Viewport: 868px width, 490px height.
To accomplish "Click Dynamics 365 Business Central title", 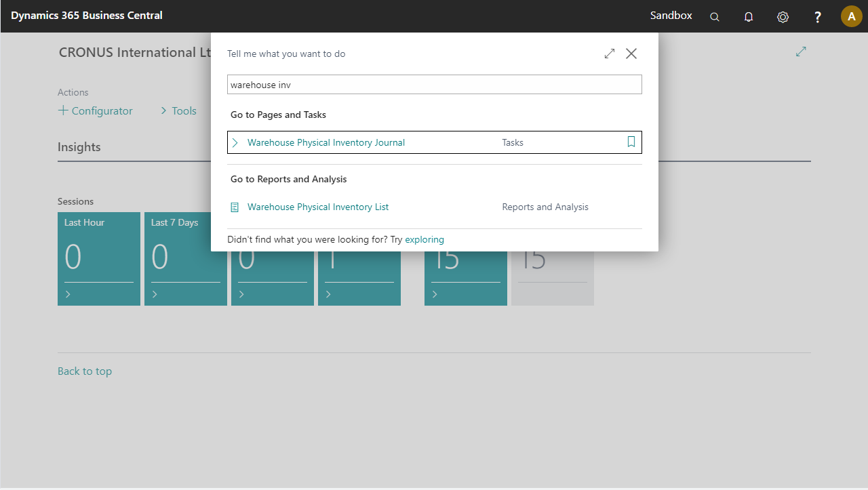I will [87, 15].
